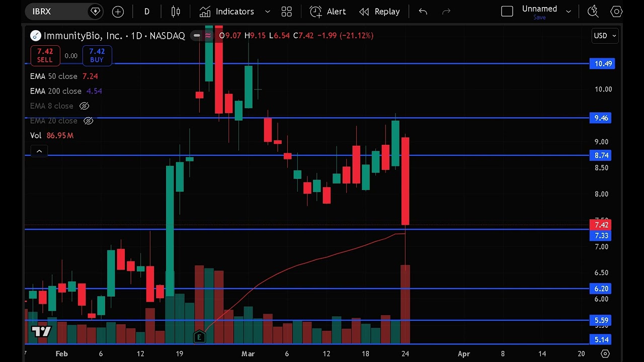The height and width of the screenshot is (362, 644).
Task: Open the Indicators dialog
Action: [x=226, y=12]
